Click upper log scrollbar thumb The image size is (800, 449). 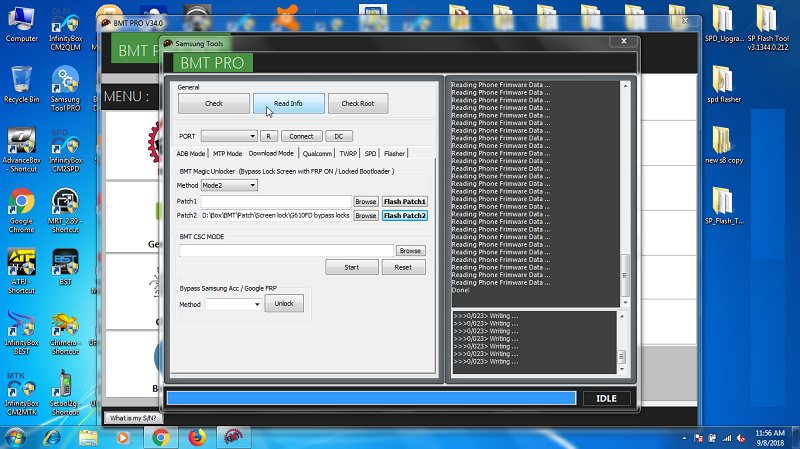coord(625,275)
